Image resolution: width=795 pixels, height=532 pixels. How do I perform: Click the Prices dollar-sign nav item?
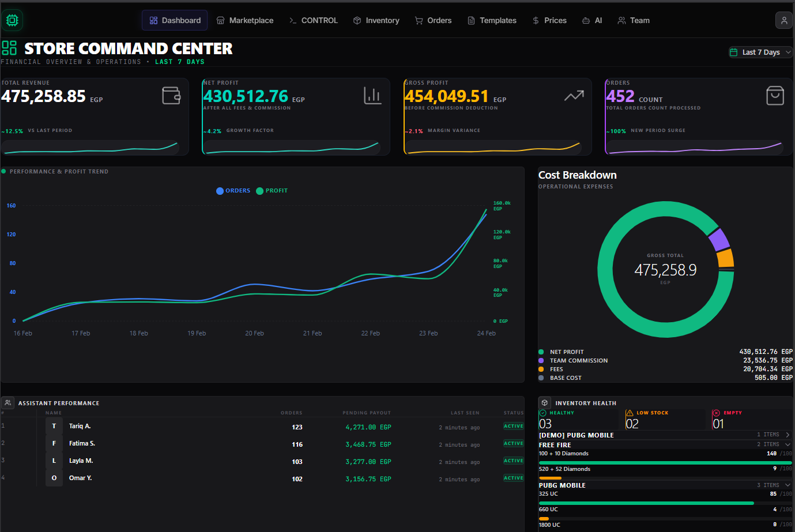point(549,20)
